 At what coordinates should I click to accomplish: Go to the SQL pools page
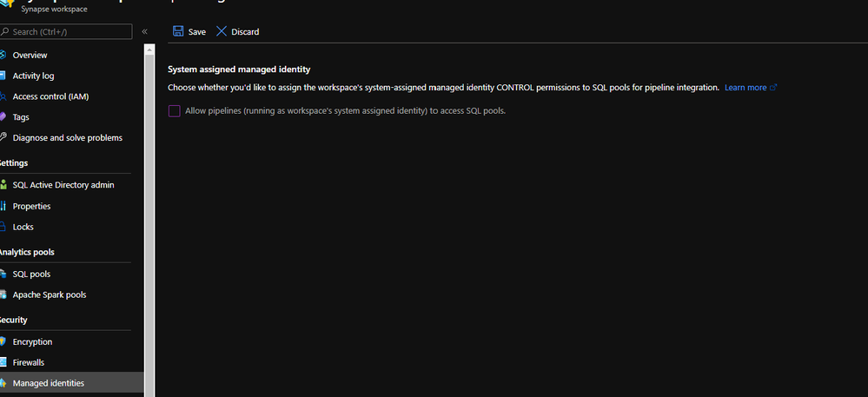tap(31, 274)
